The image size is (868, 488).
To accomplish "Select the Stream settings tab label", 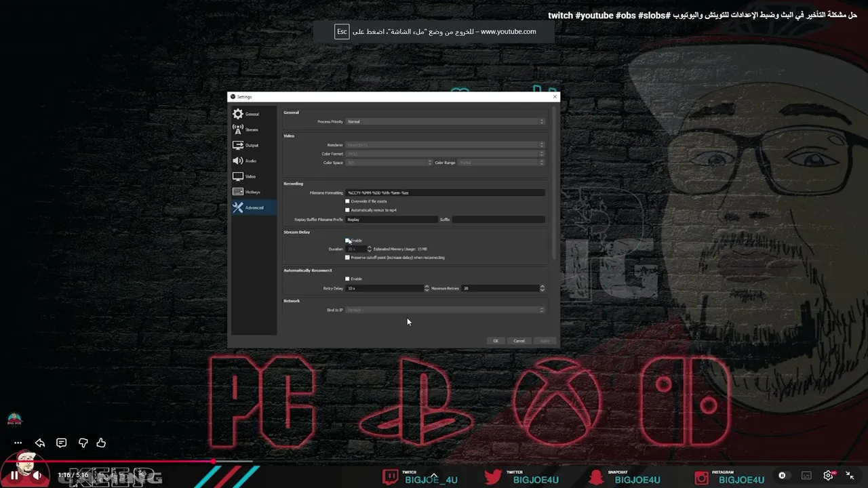I will [252, 129].
